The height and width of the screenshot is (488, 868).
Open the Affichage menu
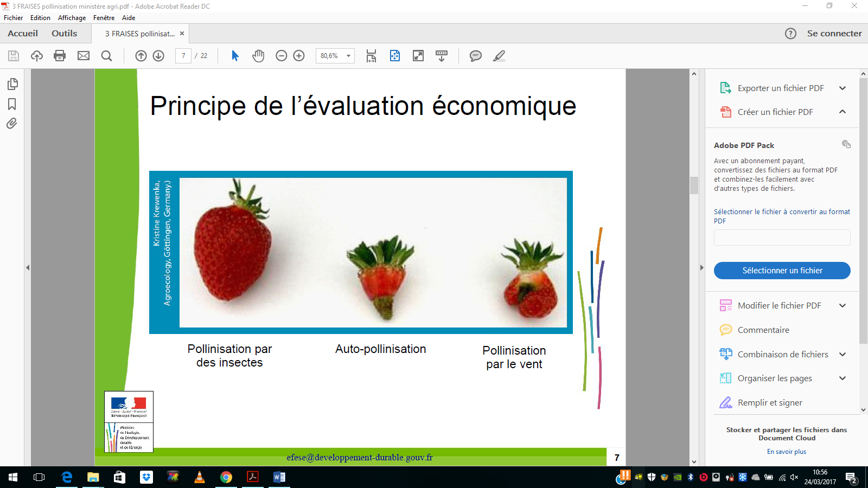click(72, 18)
